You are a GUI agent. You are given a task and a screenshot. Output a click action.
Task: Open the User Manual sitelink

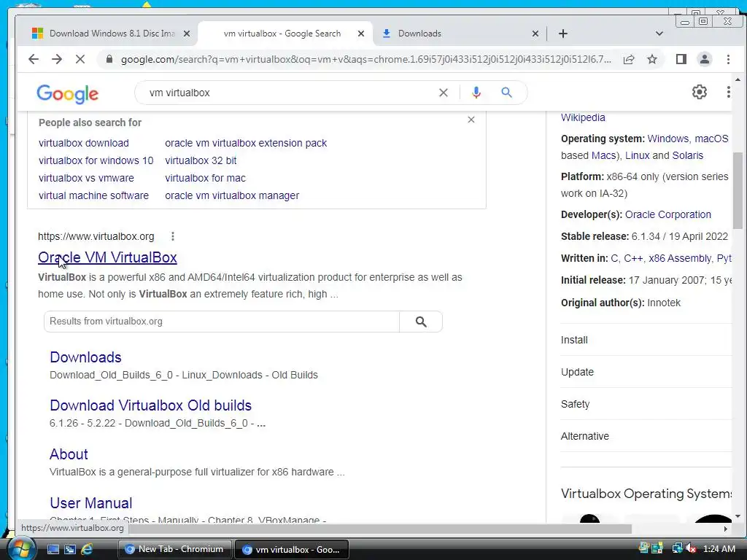point(90,503)
